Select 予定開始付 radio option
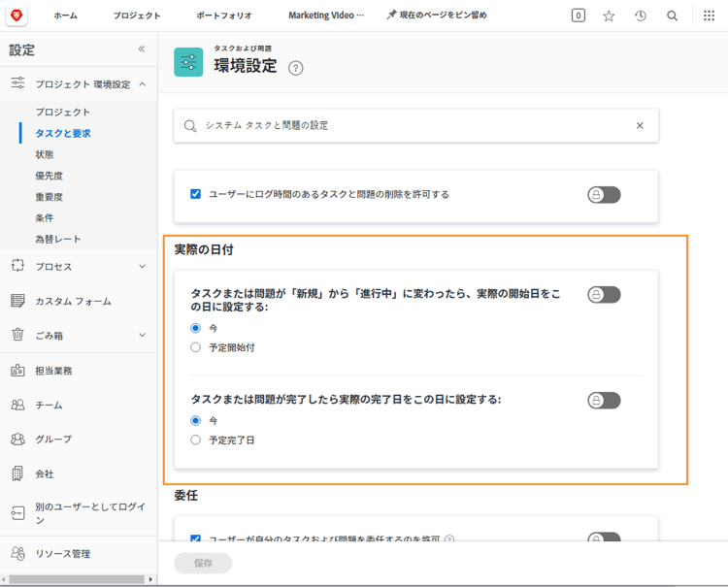Image resolution: width=728 pixels, height=587 pixels. pos(195,347)
